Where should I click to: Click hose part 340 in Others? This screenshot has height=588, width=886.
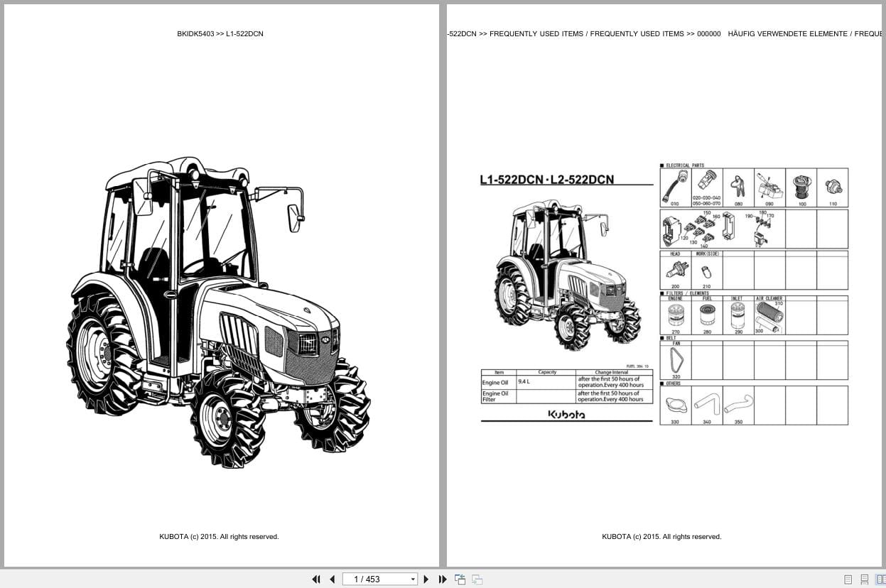tap(706, 405)
